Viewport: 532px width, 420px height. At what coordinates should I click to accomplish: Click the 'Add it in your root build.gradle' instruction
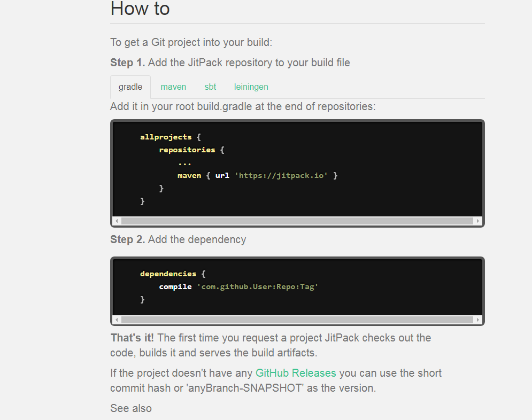tap(243, 106)
